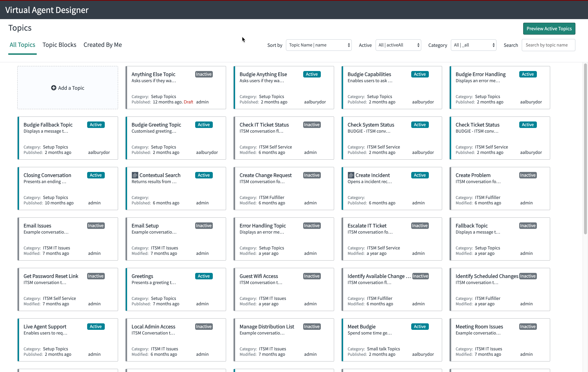Click the Preview Active Topics button

coord(549,29)
